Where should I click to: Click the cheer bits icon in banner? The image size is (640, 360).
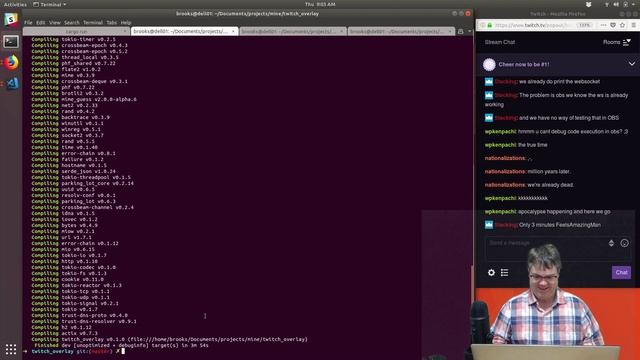point(489,64)
